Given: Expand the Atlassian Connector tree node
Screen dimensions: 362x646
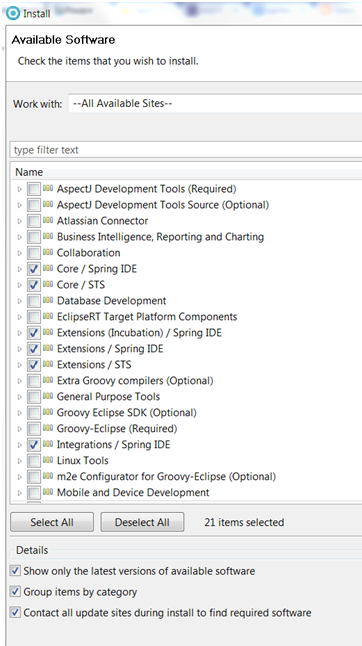Looking at the screenshot, I should point(19,221).
